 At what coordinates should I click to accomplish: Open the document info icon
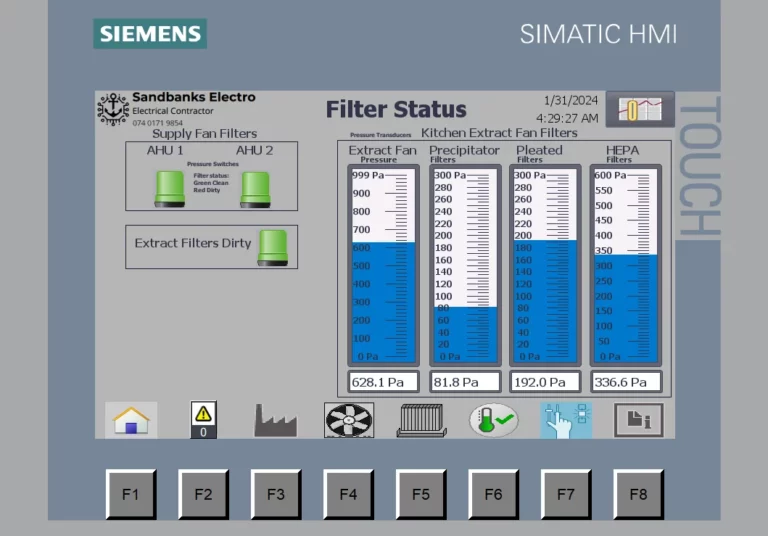coord(638,420)
